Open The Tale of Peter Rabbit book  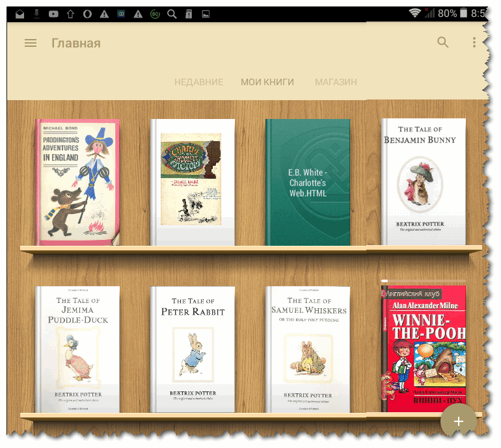click(x=193, y=349)
